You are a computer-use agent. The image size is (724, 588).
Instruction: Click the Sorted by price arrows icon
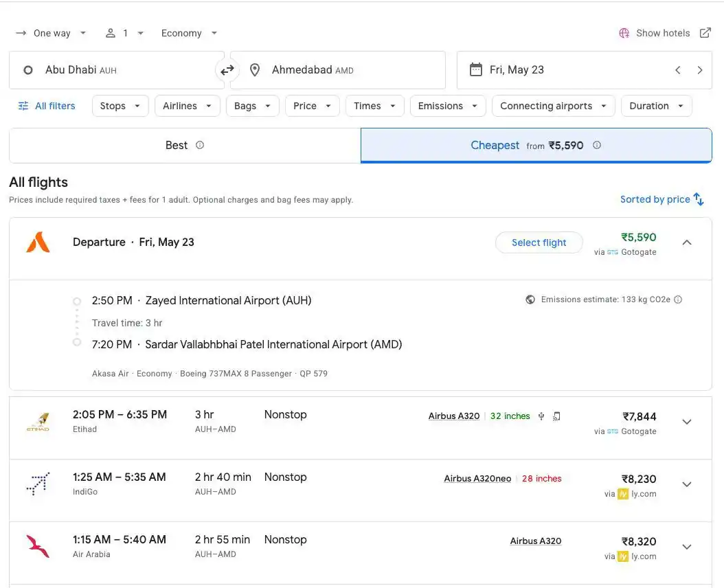click(x=699, y=199)
